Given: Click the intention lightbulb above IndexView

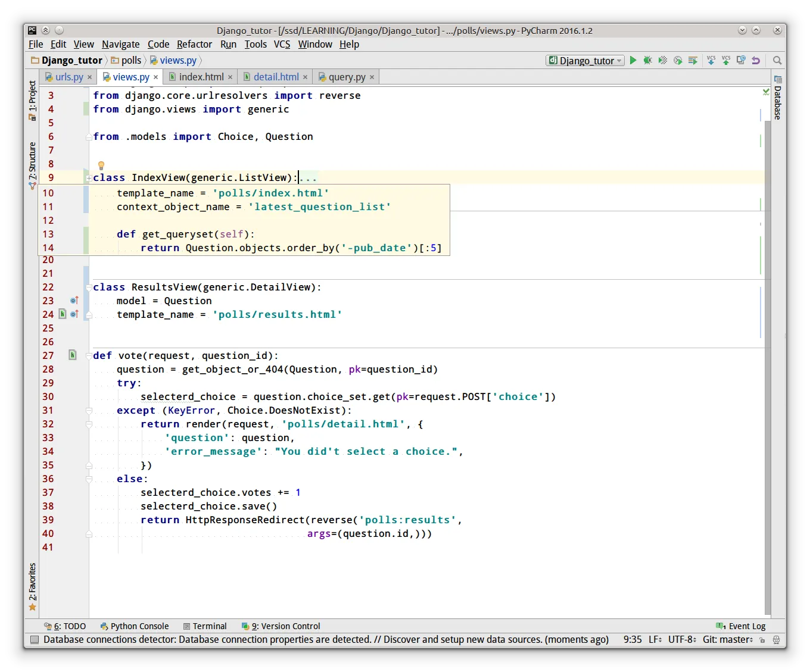Looking at the screenshot, I should point(101,165).
